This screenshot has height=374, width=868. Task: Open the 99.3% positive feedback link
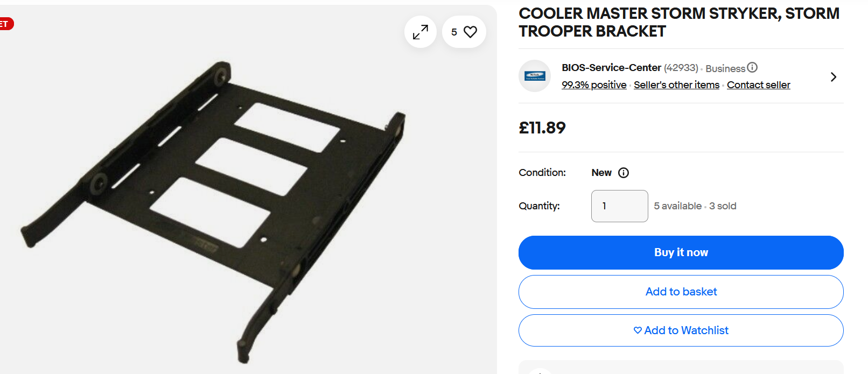click(594, 85)
